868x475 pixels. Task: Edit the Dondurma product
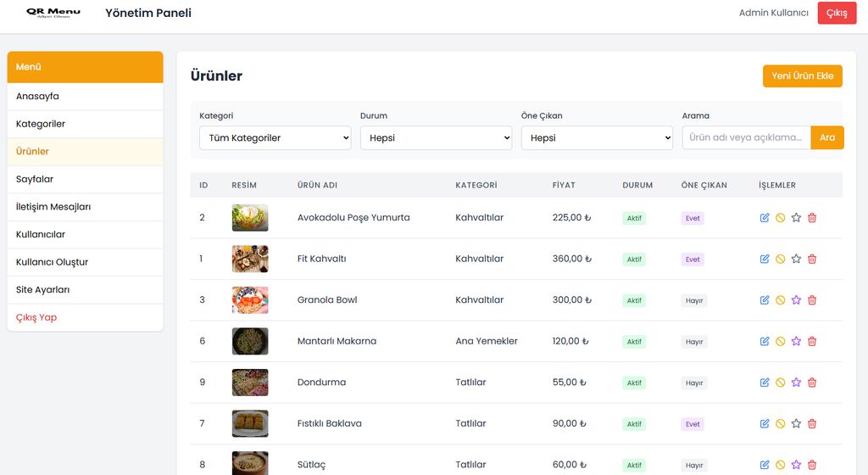point(765,383)
